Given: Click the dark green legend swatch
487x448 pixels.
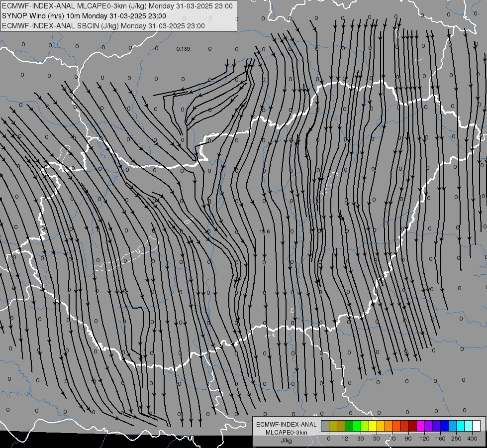Looking at the screenshot, I should (349, 426).
